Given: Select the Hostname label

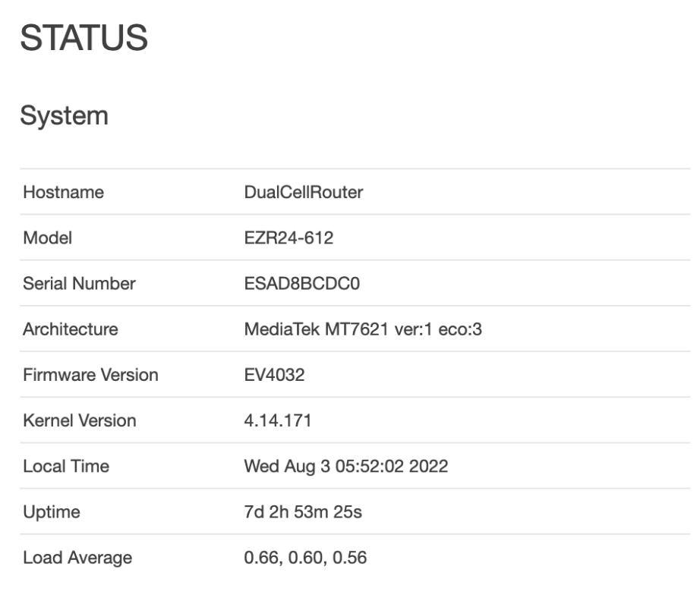Looking at the screenshot, I should point(63,192).
